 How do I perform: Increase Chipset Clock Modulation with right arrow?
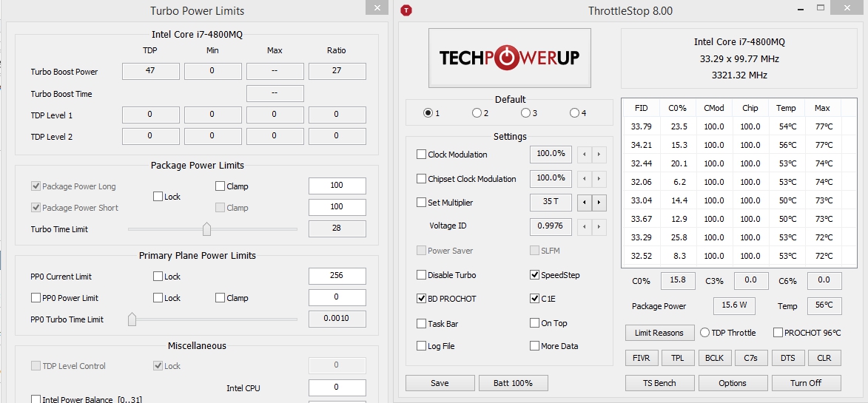[599, 179]
